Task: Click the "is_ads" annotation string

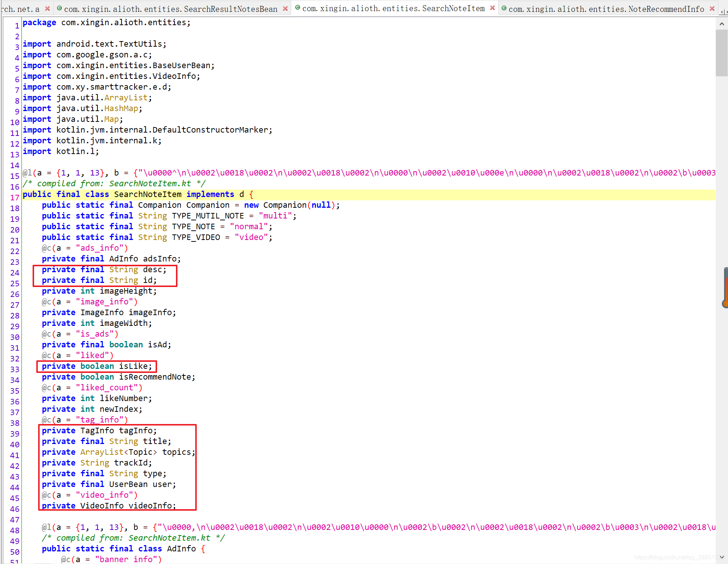Action: 95,334
